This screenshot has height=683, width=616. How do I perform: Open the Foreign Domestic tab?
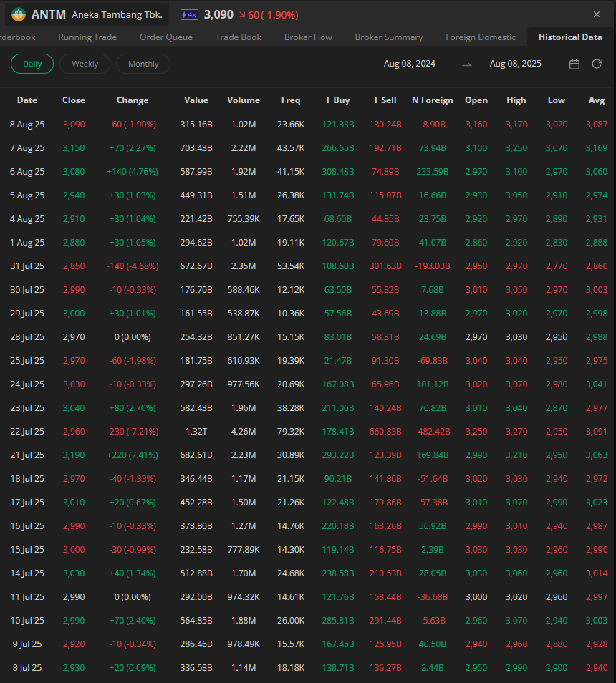(x=481, y=37)
